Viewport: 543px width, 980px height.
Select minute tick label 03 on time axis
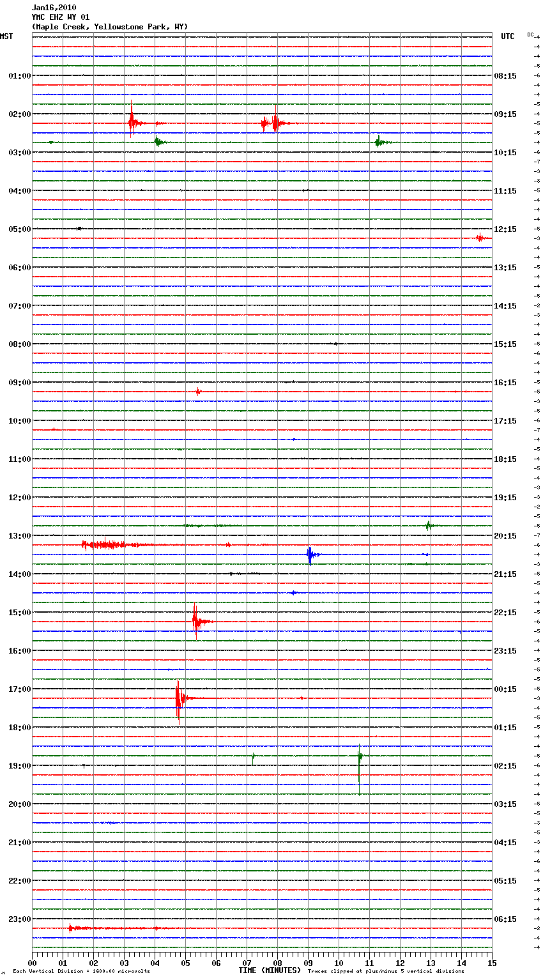click(124, 963)
